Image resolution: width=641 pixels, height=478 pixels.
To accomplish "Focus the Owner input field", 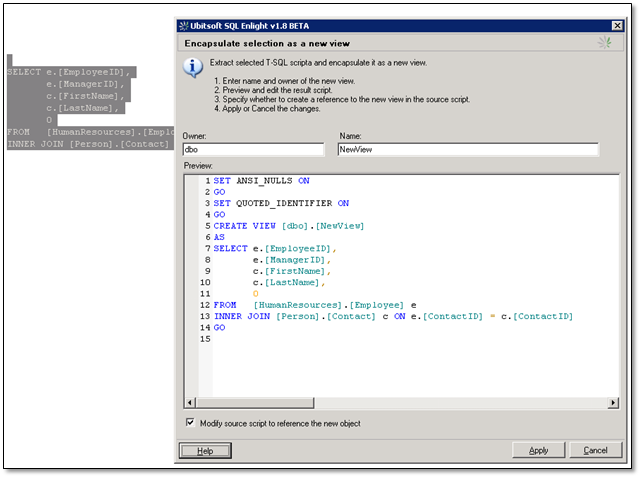I will (x=253, y=149).
